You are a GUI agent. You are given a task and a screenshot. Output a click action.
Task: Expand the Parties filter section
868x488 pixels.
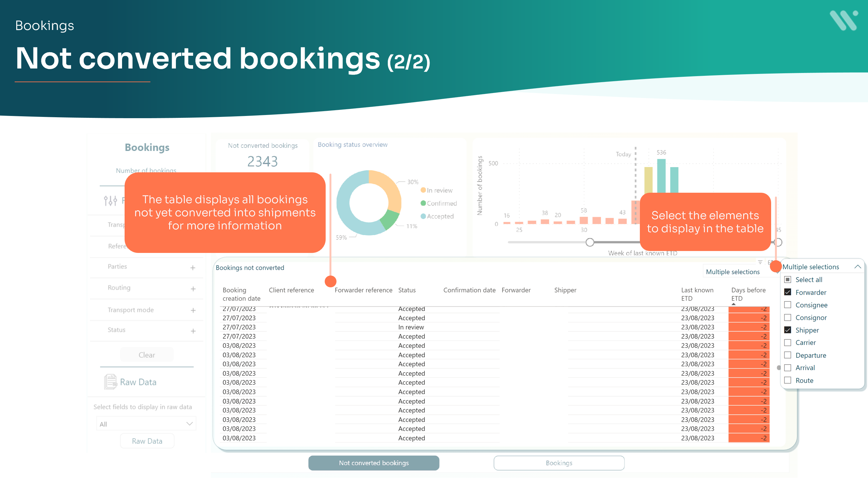(x=193, y=267)
